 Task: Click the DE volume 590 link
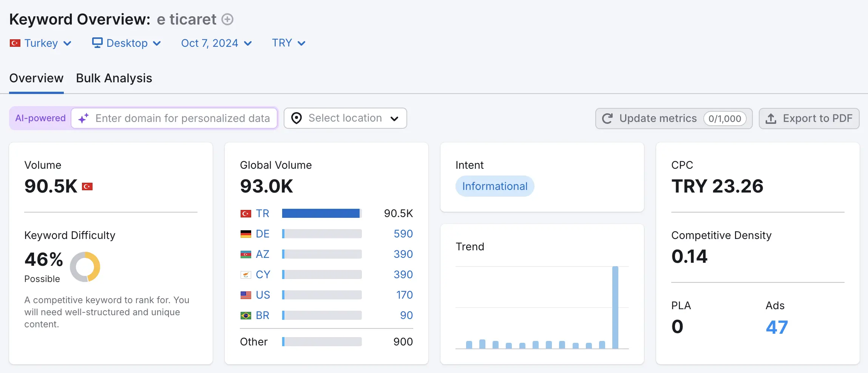[403, 234]
